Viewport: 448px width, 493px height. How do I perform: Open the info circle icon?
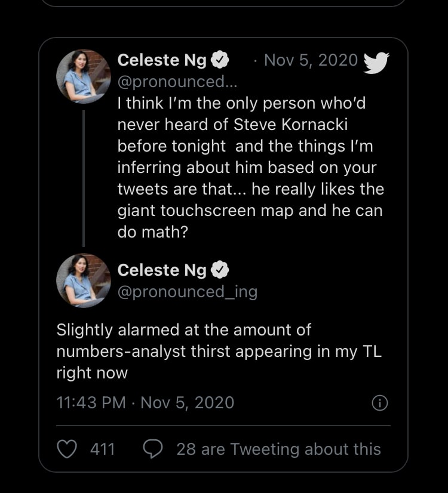coord(380,403)
